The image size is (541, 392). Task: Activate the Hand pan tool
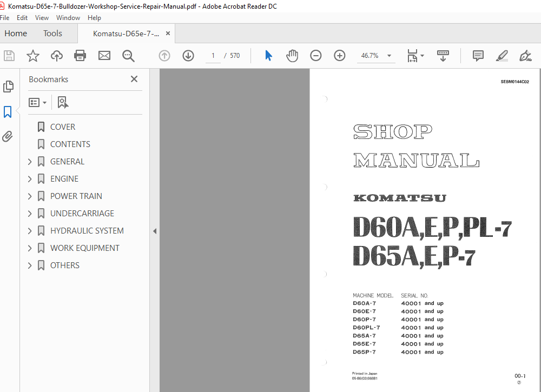pos(292,56)
